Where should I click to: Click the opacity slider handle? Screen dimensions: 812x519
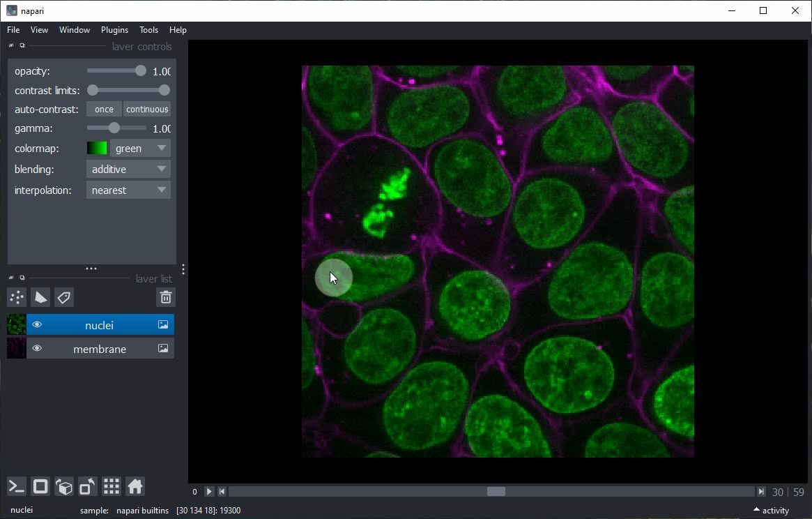click(x=141, y=71)
